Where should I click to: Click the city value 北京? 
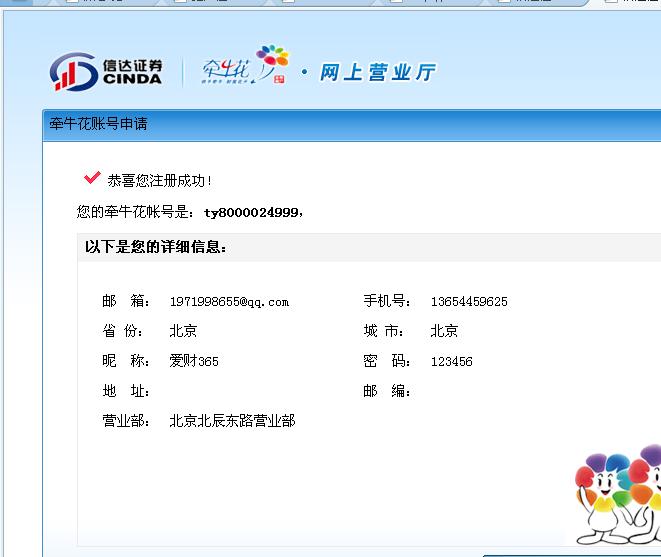[444, 331]
